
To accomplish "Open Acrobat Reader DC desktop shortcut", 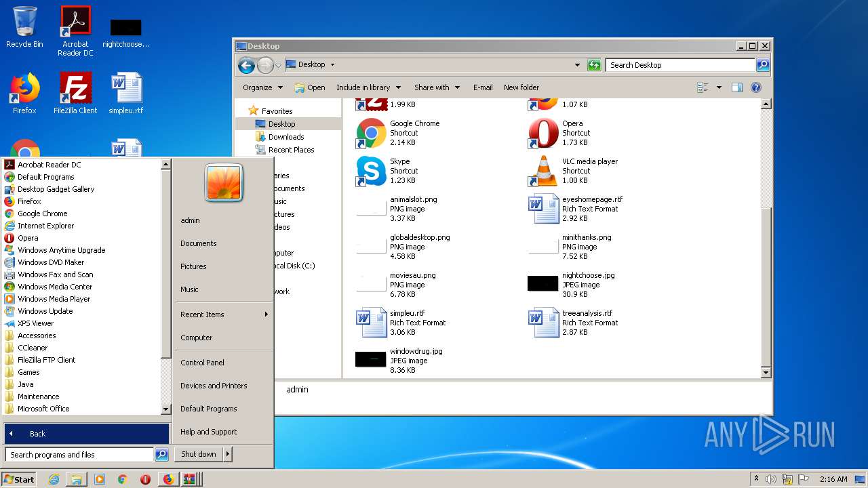I will tap(75, 31).
